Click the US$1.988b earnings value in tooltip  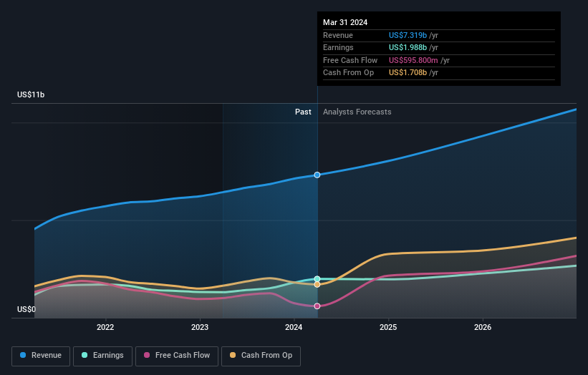[408, 47]
